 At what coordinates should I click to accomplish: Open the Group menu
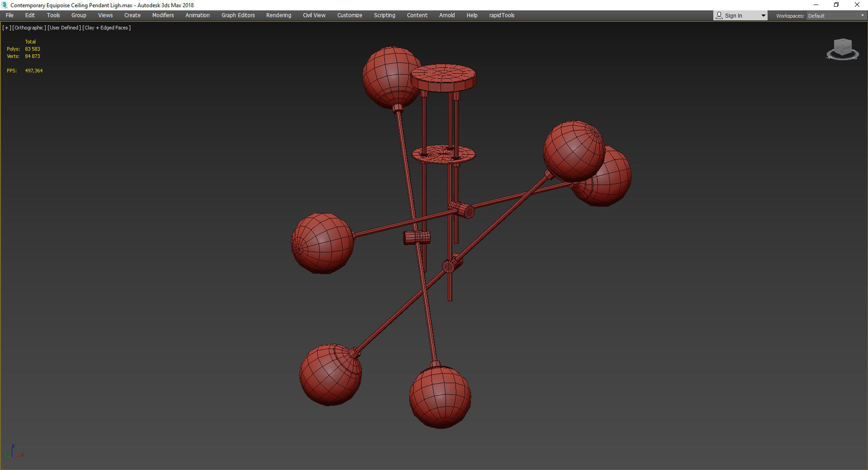coord(79,15)
